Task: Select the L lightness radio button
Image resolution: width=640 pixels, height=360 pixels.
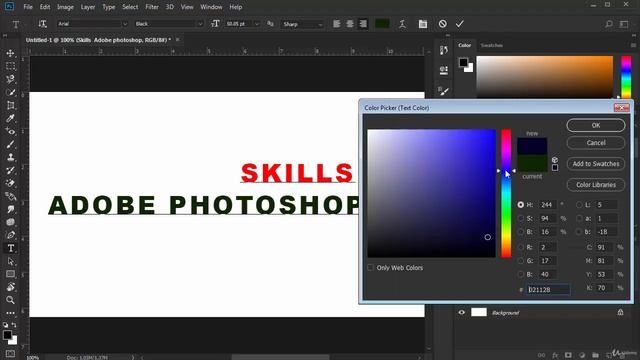Action: 579,204
